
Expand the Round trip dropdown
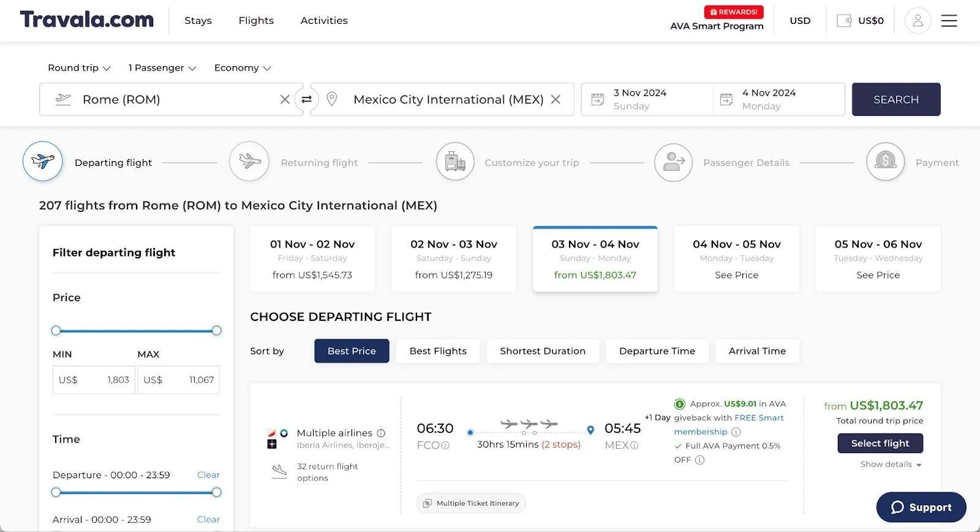[79, 68]
